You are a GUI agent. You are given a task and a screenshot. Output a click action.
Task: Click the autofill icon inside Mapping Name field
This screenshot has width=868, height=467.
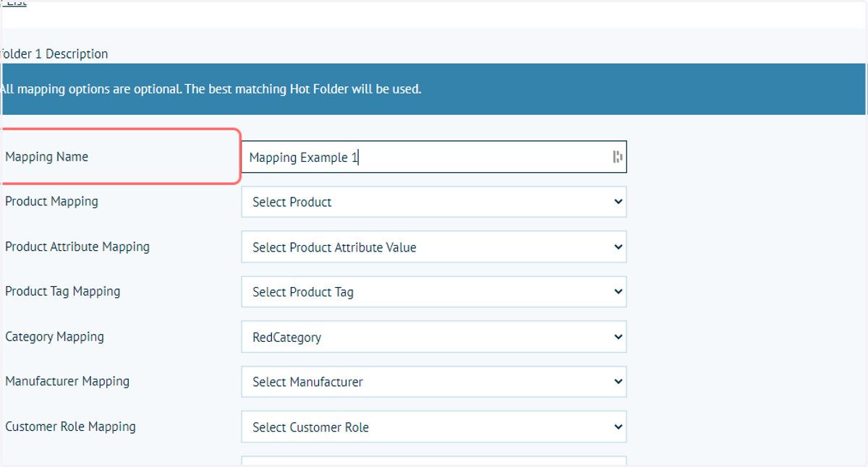tap(618, 157)
